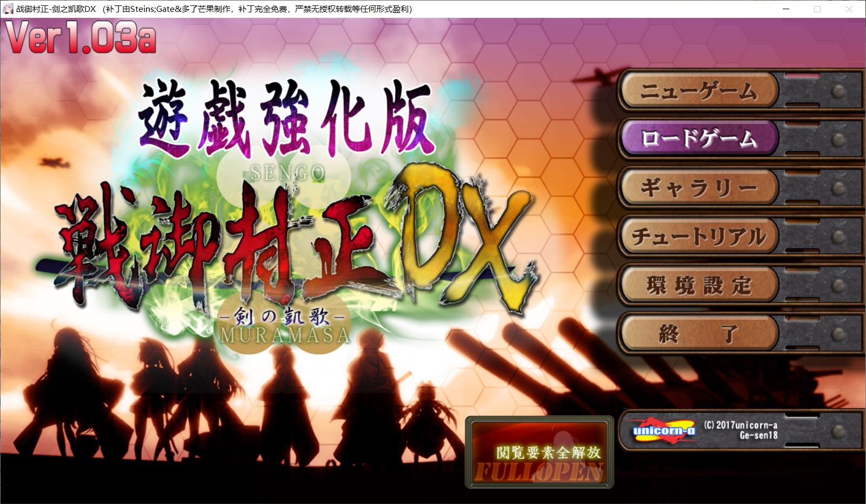Click the window's application icon in title bar
Screen dimensions: 866x504
[x=8, y=9]
